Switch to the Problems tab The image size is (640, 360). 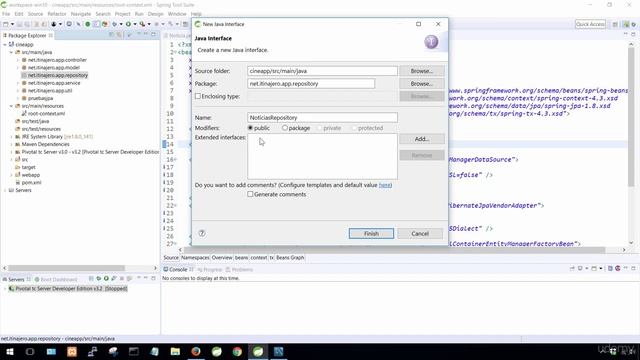click(239, 269)
